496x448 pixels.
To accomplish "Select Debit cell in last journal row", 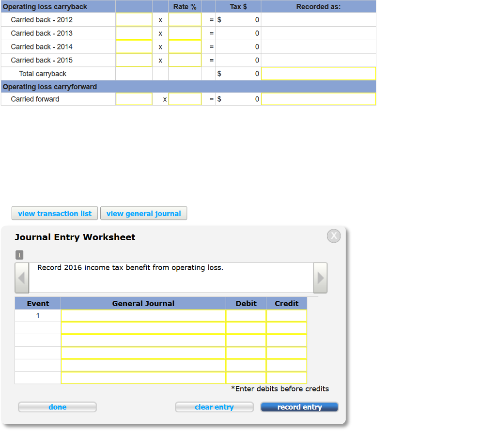I will [x=246, y=378].
